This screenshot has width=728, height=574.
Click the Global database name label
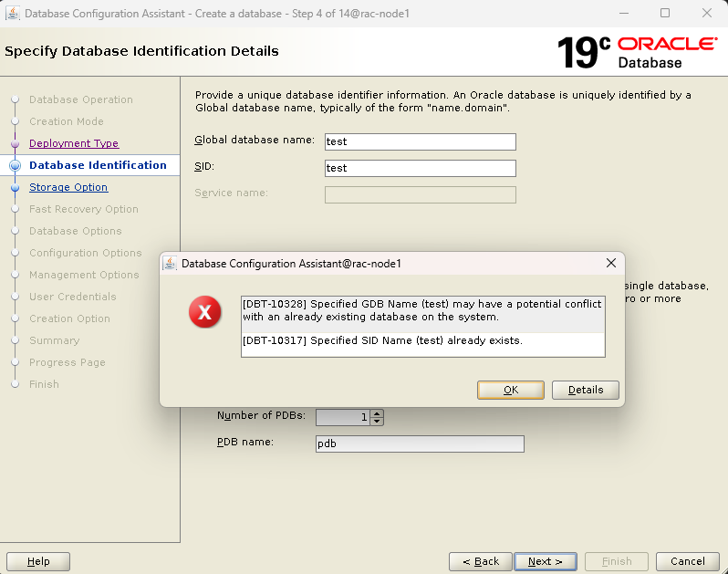click(x=255, y=140)
